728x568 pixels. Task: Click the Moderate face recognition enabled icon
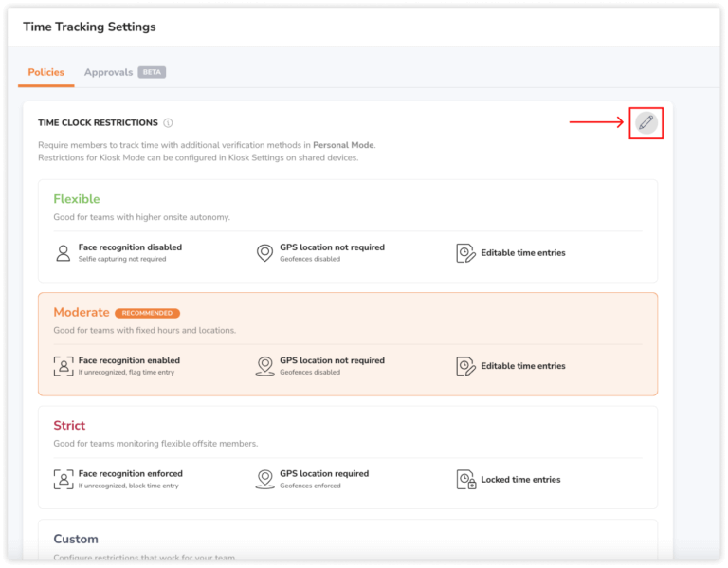(x=64, y=366)
